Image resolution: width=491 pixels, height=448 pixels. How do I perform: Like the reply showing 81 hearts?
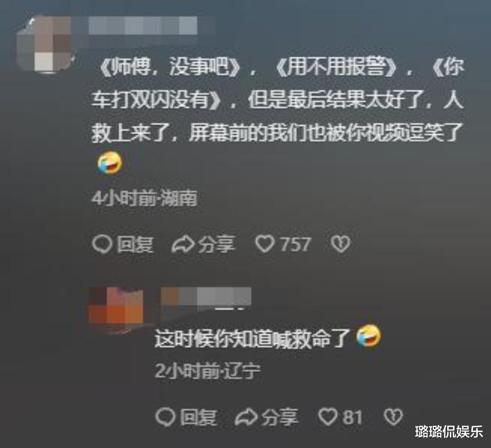[x=328, y=417]
